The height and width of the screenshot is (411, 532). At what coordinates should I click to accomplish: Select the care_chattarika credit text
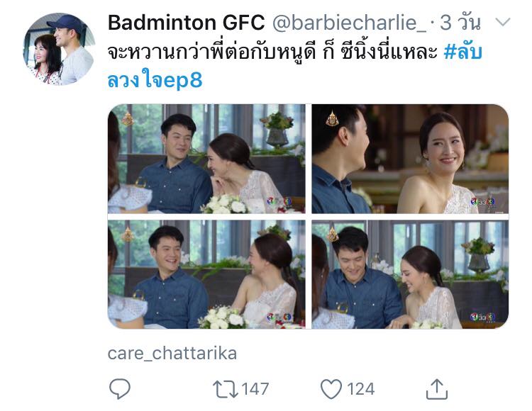click(x=172, y=354)
